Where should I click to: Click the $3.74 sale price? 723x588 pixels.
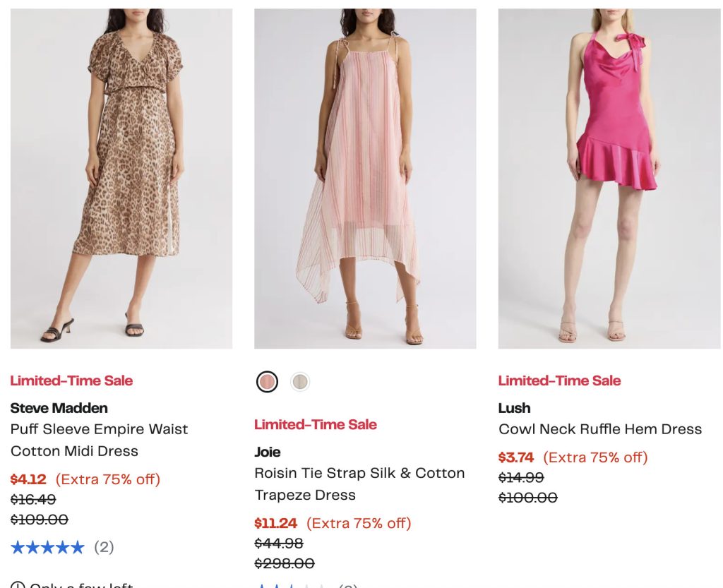click(x=516, y=457)
